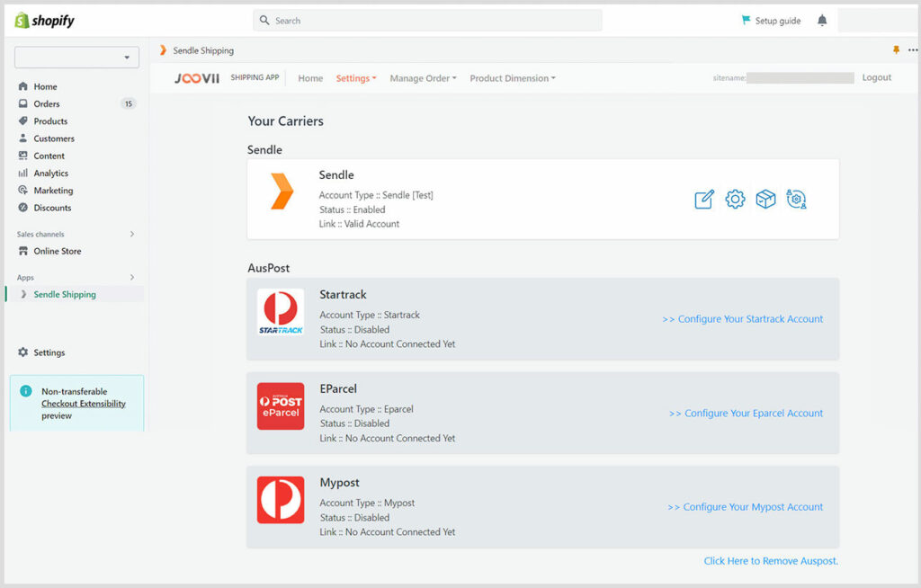Click the Content icon in sidebar

(22, 156)
